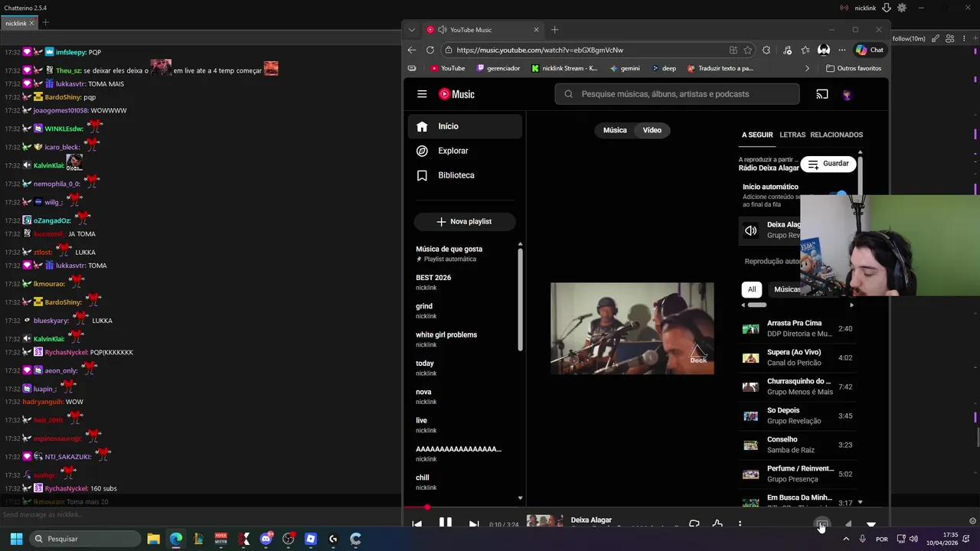This screenshot has height=551, width=980.
Task: Pause the current song
Action: [x=445, y=523]
